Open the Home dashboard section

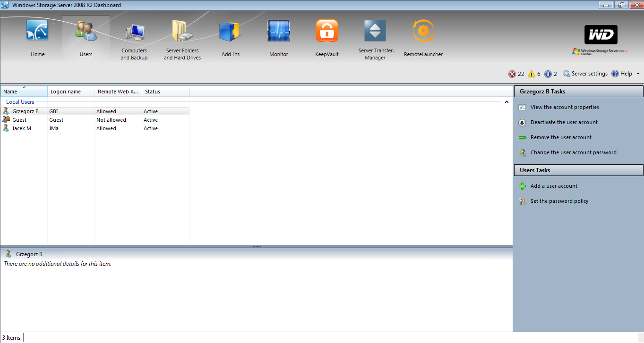pos(38,39)
